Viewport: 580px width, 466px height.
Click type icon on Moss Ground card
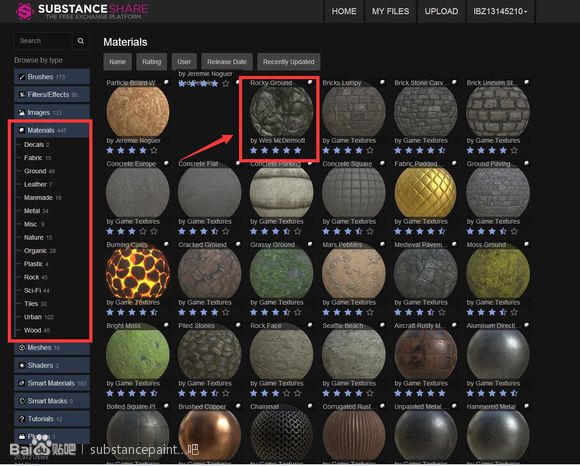coord(527,244)
